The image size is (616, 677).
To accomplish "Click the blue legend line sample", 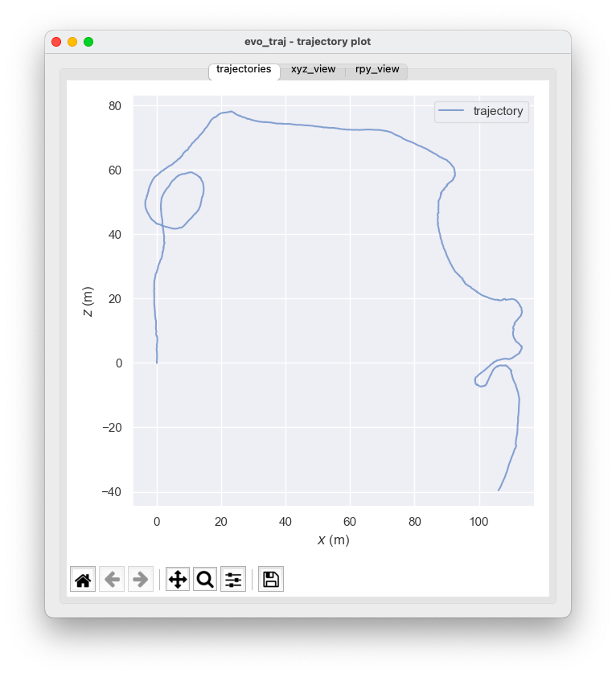I will coord(451,110).
